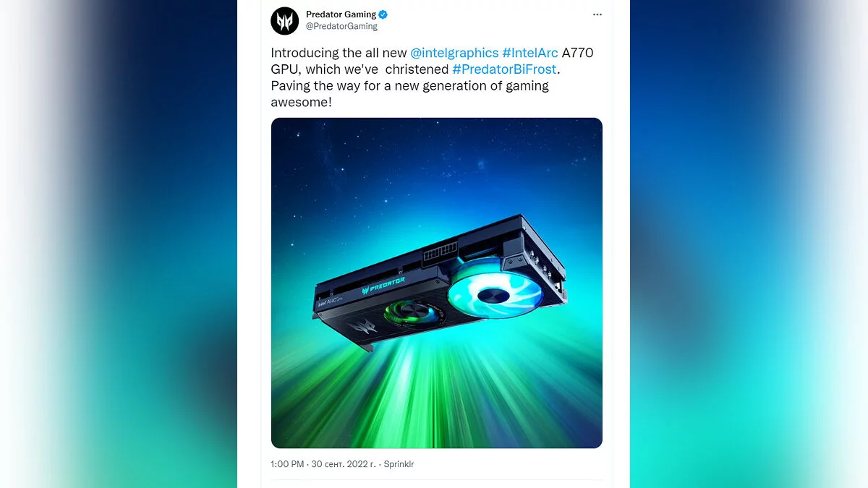
Task: Open the Predator Gaming display name link
Action: click(341, 14)
